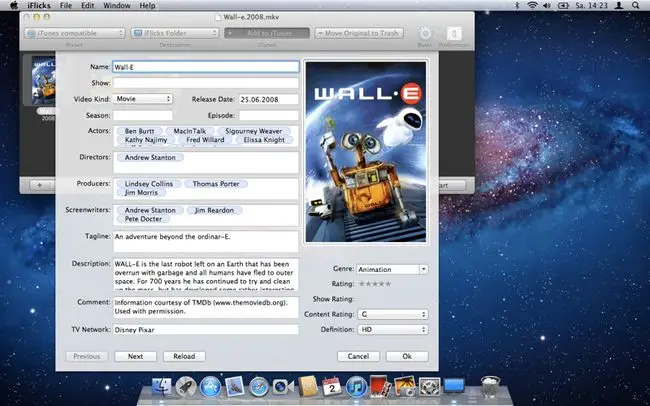The image size is (650, 406).
Task: Click the Tagline text field
Action: pyautogui.click(x=206, y=241)
